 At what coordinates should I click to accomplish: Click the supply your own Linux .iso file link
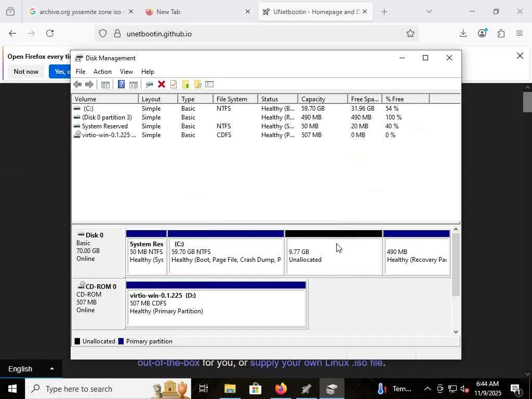click(316, 363)
